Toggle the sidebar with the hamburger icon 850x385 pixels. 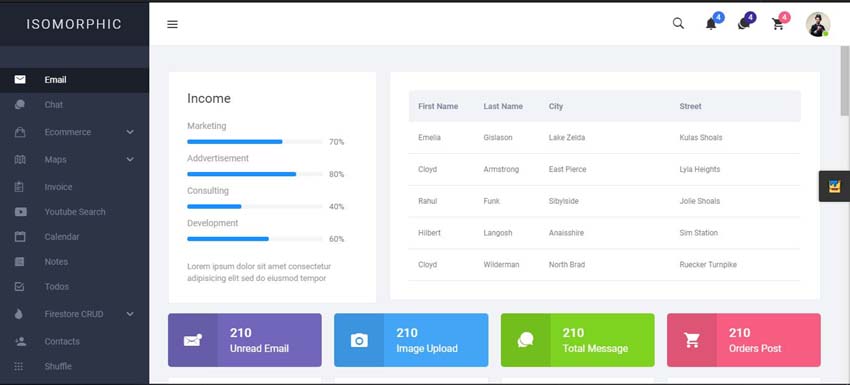172,24
